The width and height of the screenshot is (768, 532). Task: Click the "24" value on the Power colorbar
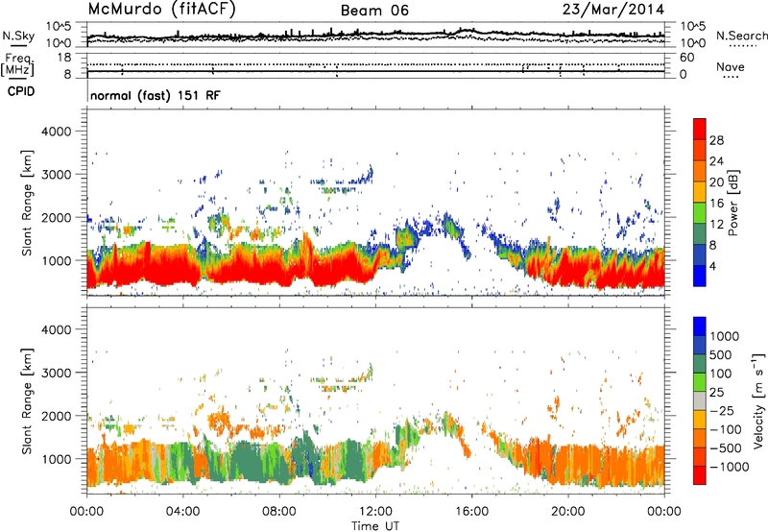click(716, 161)
